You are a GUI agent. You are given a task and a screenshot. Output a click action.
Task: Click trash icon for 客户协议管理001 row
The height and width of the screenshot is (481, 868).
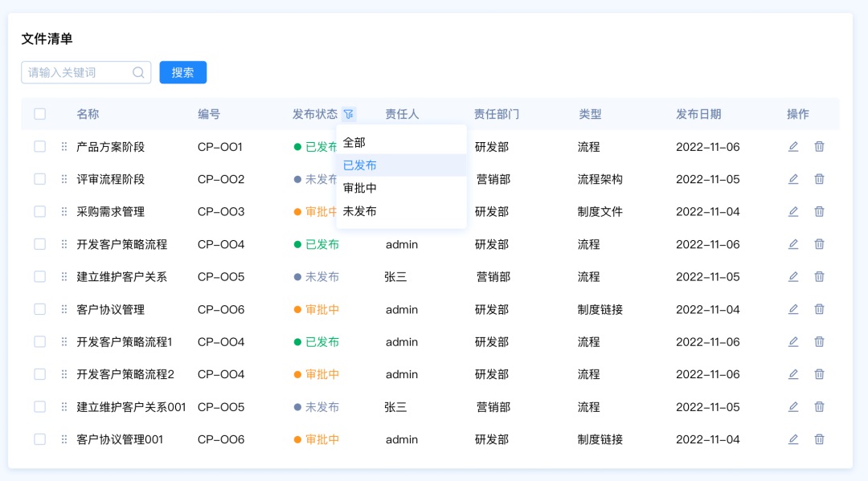[x=819, y=439]
